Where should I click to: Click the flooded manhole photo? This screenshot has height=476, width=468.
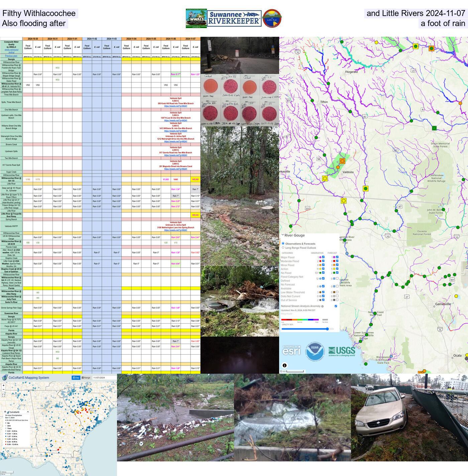240,301
